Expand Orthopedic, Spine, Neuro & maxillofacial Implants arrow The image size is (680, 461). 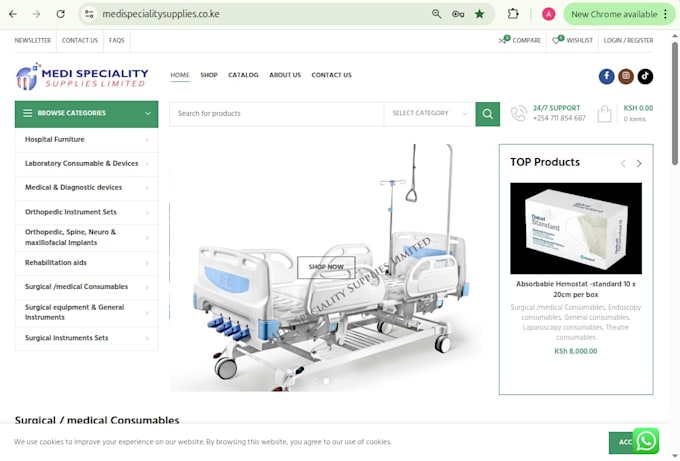point(147,238)
